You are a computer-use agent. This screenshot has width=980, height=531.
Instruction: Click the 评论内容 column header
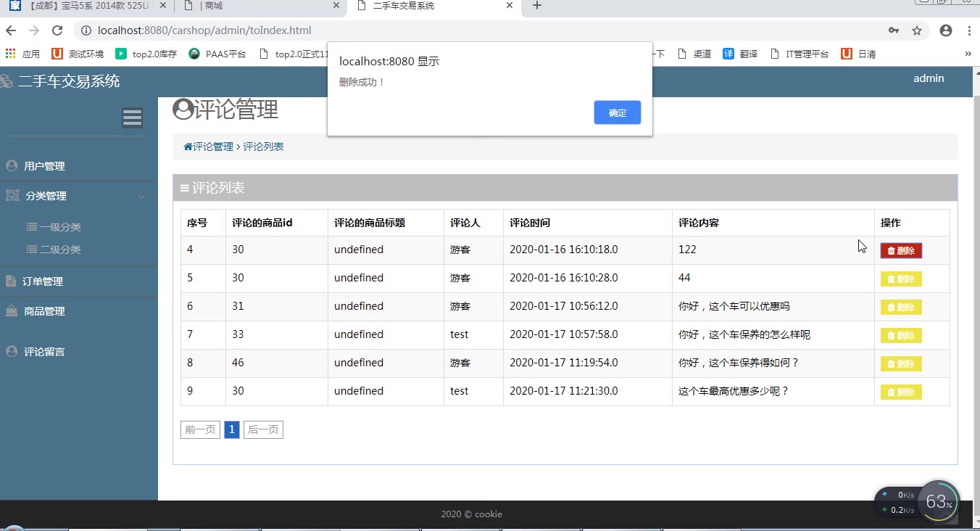(x=699, y=223)
